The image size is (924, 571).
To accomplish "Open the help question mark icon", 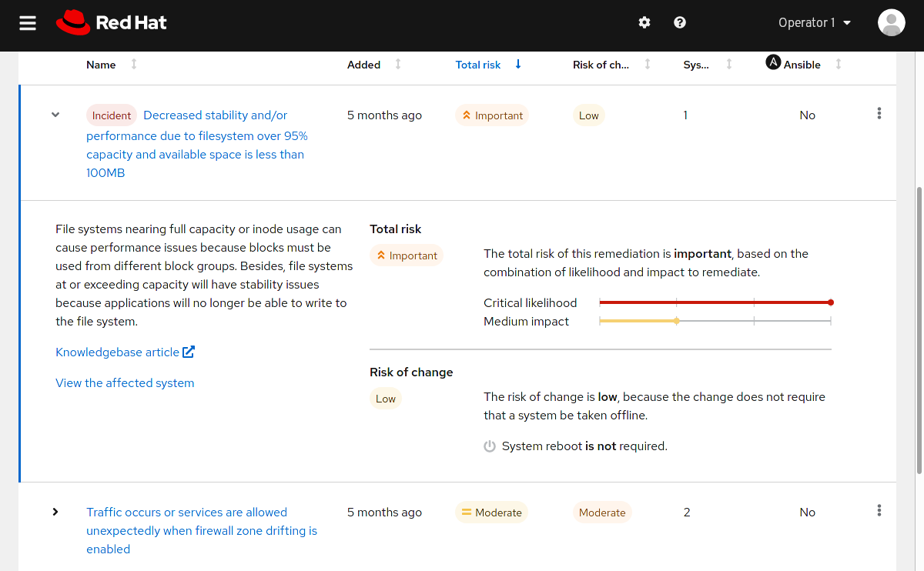I will tap(680, 23).
